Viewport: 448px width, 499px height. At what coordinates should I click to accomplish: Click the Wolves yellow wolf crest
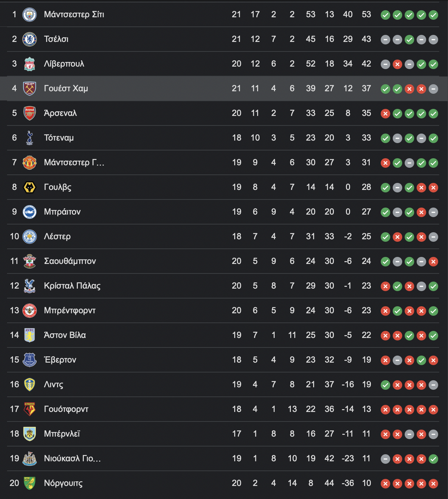[x=29, y=187]
